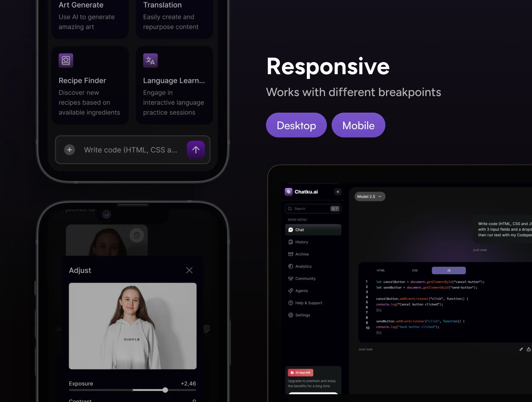
Task: Click the Search magnifier icon in sidebar
Action: pos(290,209)
